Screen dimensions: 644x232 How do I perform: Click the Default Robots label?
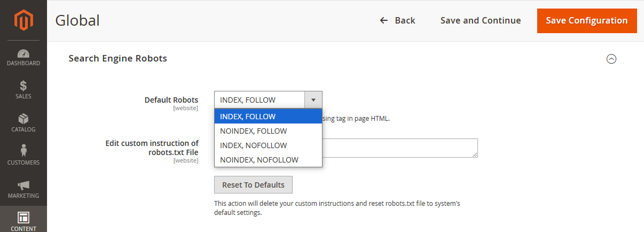tap(171, 100)
